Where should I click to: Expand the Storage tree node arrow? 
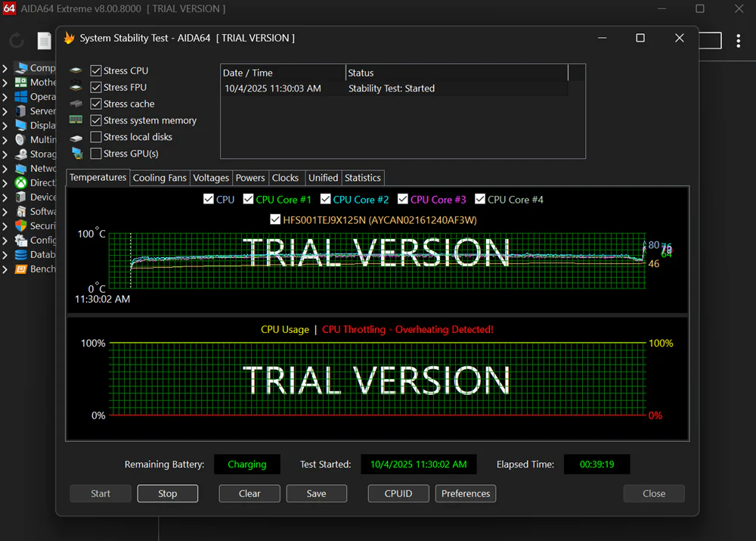pos(5,154)
